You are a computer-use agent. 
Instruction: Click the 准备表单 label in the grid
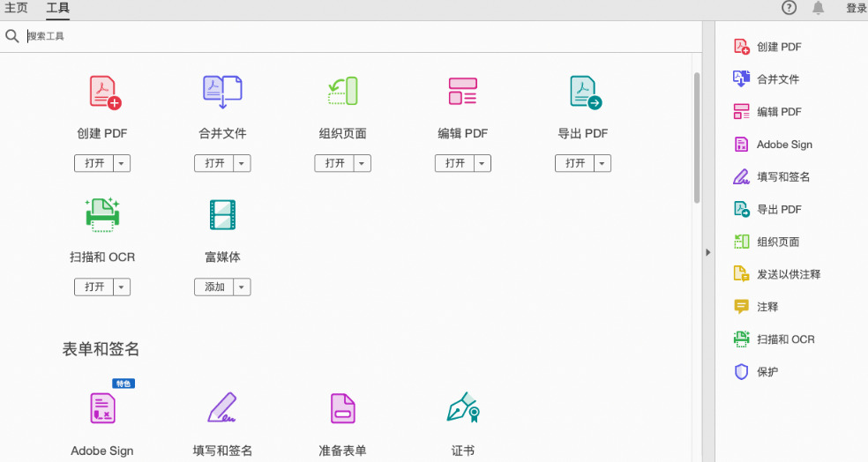(342, 451)
